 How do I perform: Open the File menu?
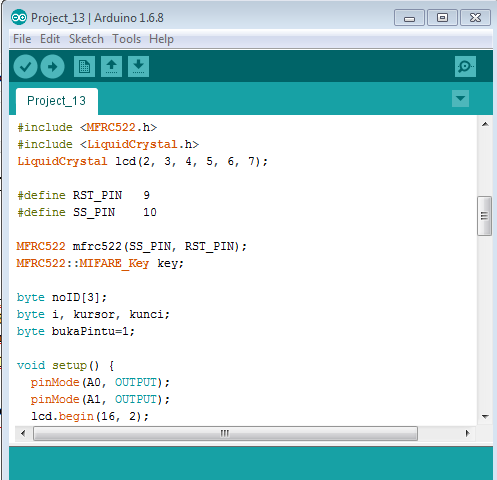22,39
